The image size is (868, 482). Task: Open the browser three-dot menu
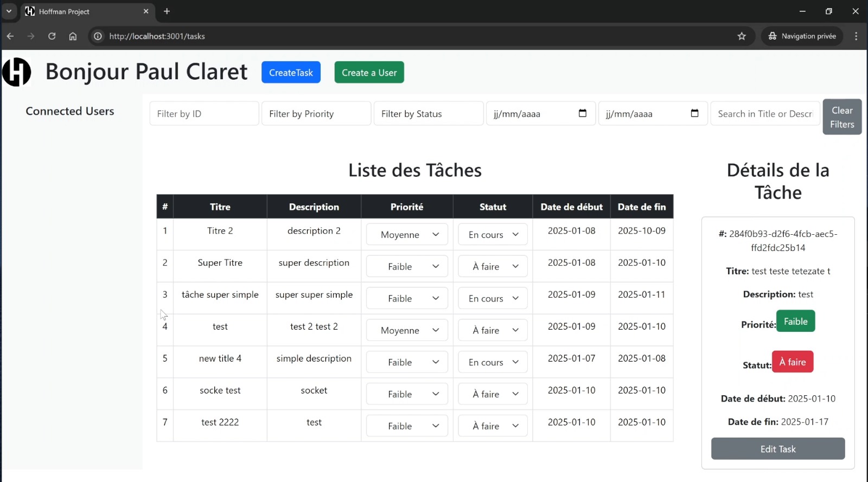(856, 36)
